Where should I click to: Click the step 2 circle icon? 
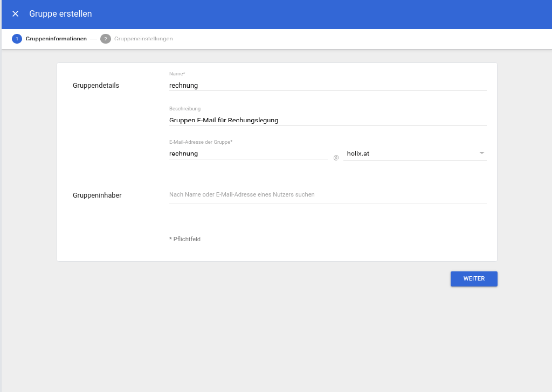point(105,39)
